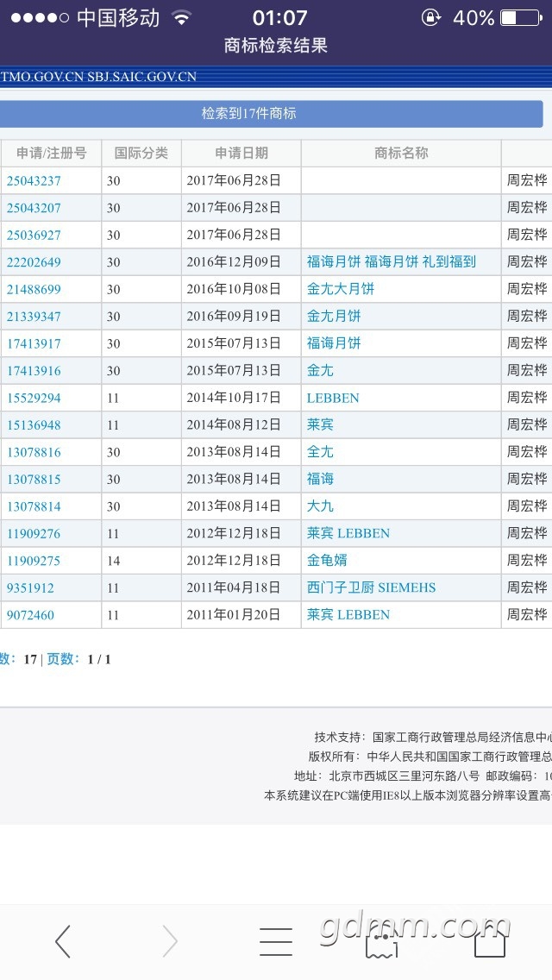552x980 pixels.
Task: Open the 福海月饼 礼到福到 trademark name
Action: pyautogui.click(x=392, y=262)
